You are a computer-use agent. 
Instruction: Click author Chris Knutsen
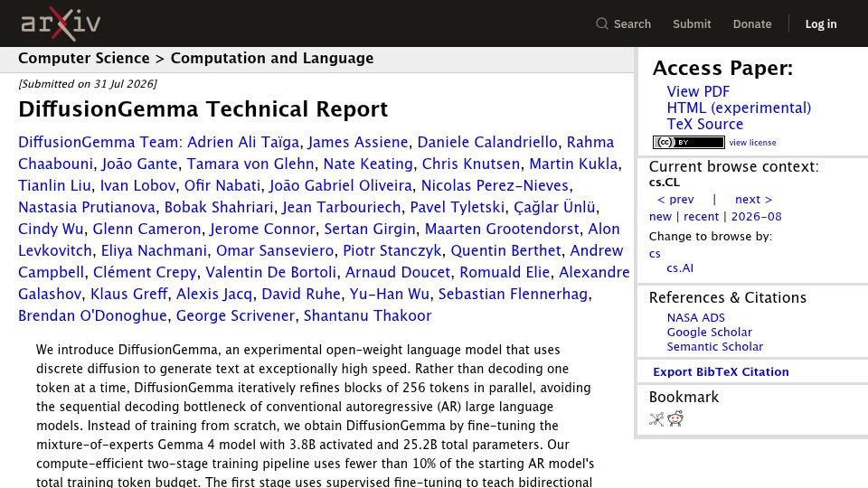tap(471, 164)
